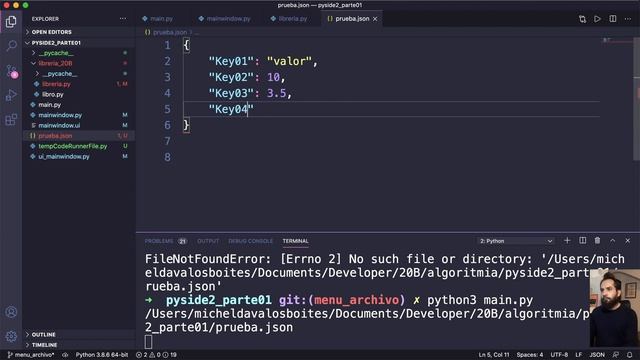The image size is (640, 360).
Task: Open notifications bell in status bar
Action: tap(629, 355)
